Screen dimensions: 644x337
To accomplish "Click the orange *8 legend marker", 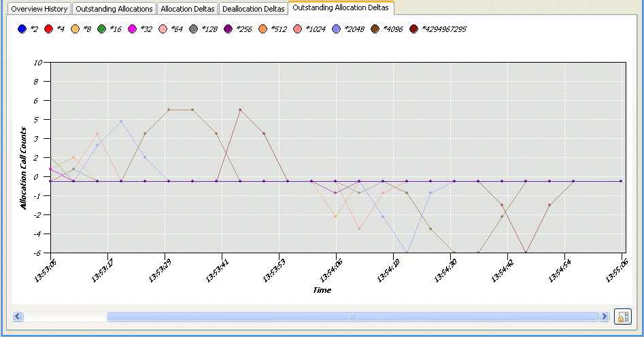I will click(75, 29).
